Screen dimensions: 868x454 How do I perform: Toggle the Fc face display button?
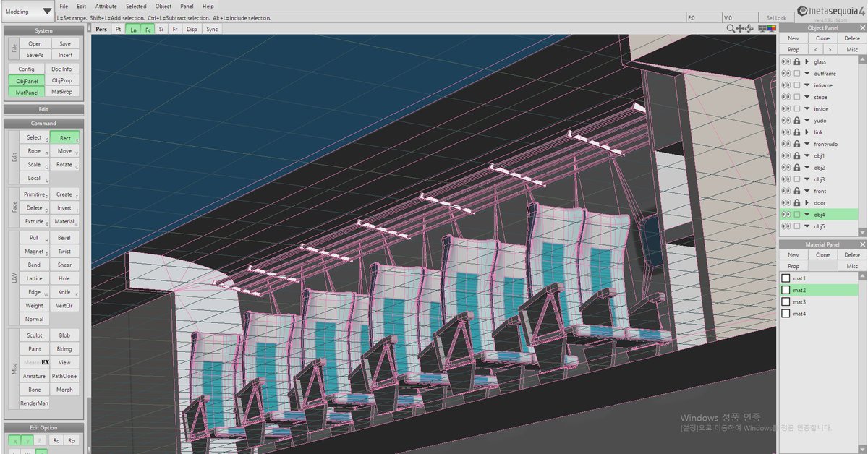click(x=147, y=30)
